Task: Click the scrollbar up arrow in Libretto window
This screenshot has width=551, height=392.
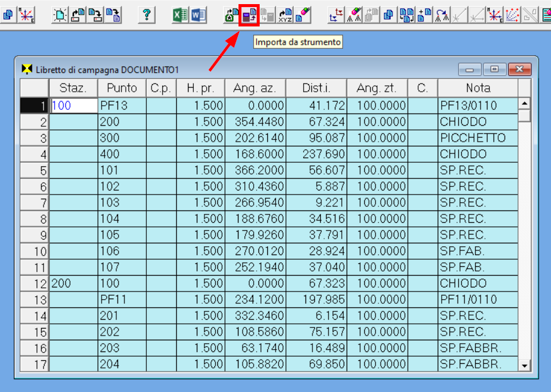Action: click(x=525, y=103)
